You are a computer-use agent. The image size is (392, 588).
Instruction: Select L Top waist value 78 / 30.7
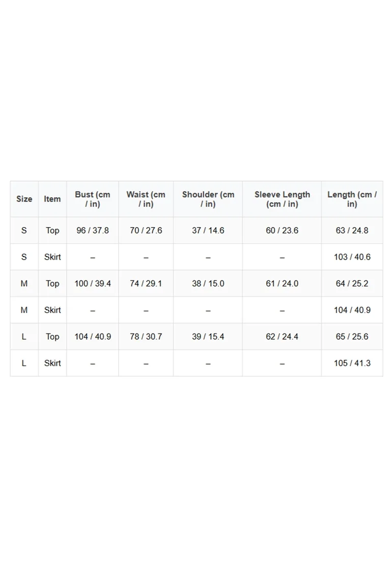(146, 337)
